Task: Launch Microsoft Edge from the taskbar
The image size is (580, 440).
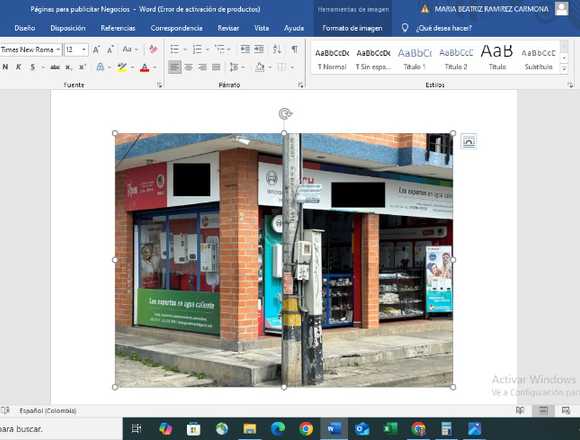Action: [278, 429]
